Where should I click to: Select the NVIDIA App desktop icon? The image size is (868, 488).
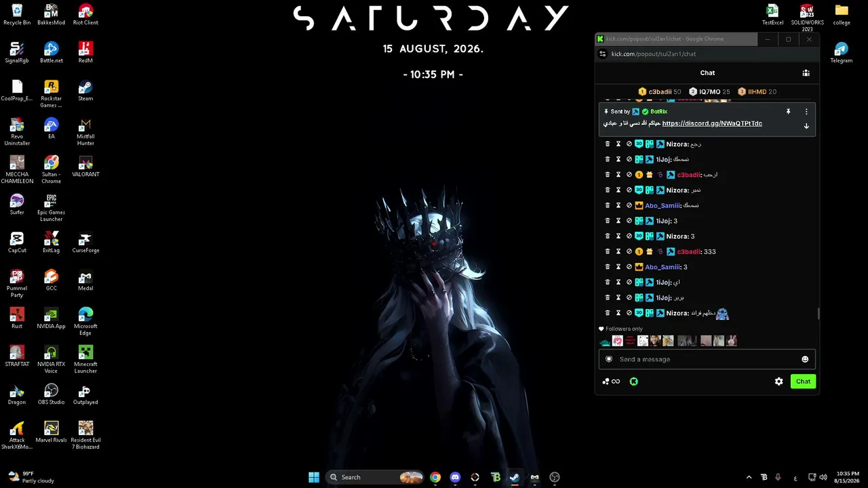pos(52,319)
